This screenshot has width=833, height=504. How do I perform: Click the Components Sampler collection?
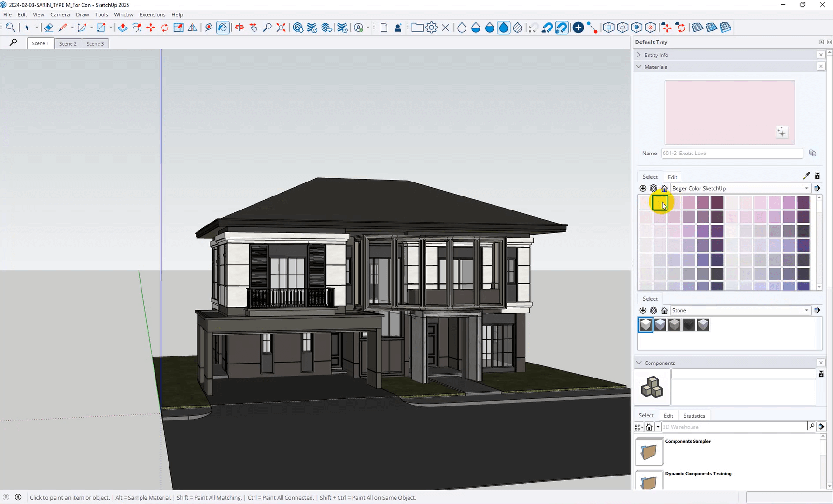[x=688, y=441]
